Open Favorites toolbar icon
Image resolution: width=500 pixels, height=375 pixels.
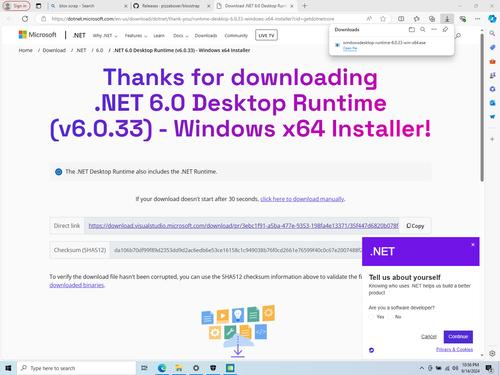point(416,19)
